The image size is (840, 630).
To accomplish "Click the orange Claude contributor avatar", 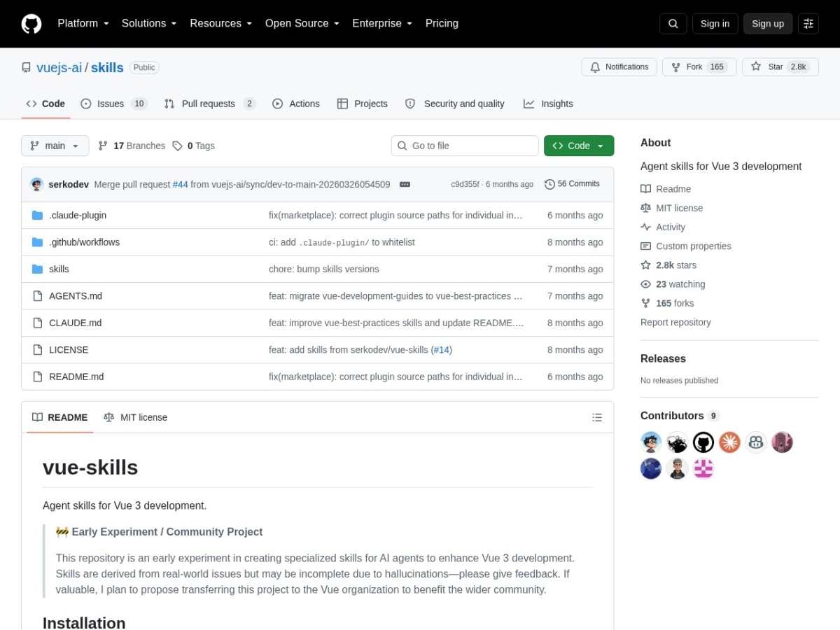I will click(729, 442).
